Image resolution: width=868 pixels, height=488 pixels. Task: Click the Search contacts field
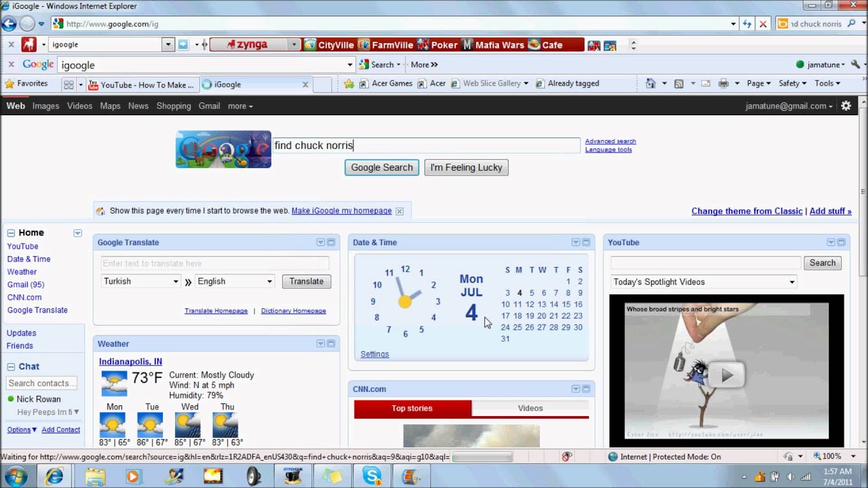tap(41, 384)
